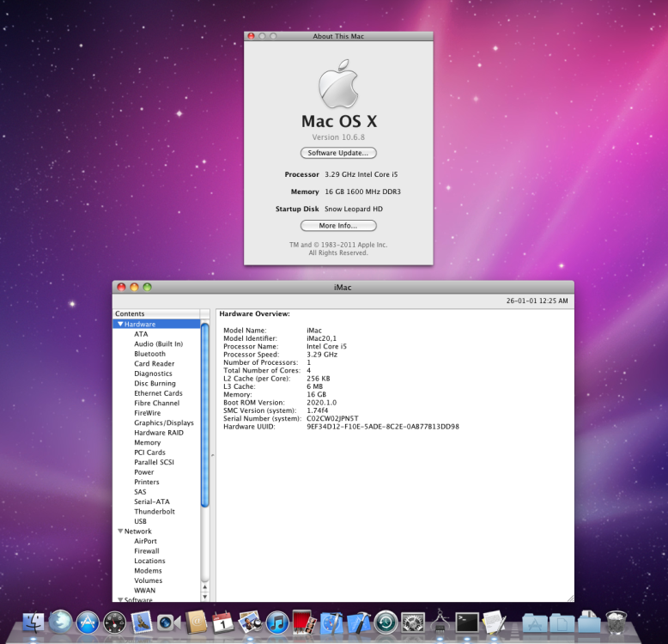This screenshot has height=644, width=668.
Task: Collapse the Hardware section triangle
Action: (120, 324)
